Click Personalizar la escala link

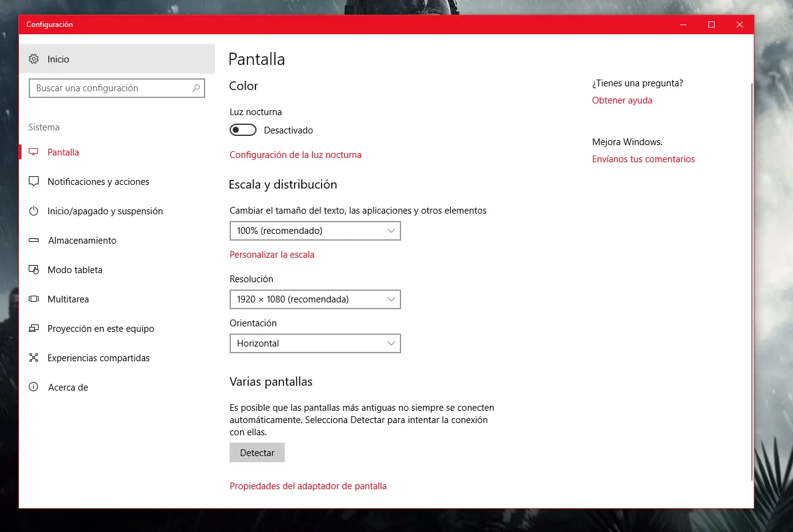[x=272, y=255]
